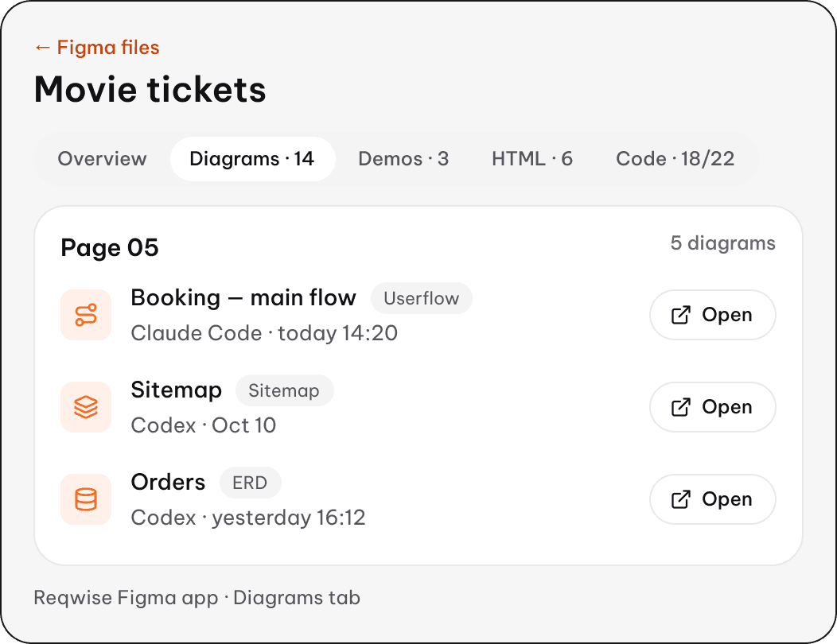Click the Booking main flow userflow icon

(86, 315)
